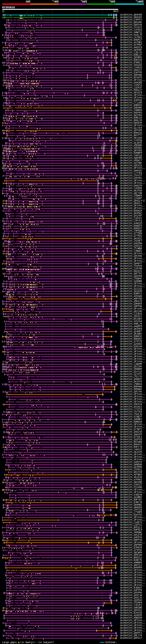Select hit UniRef100_A8IGC9
Viewport: 146px width, 644px height.
131,93
